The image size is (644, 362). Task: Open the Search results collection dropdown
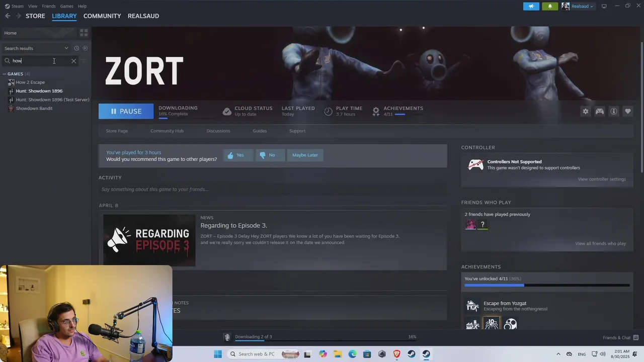click(36, 48)
